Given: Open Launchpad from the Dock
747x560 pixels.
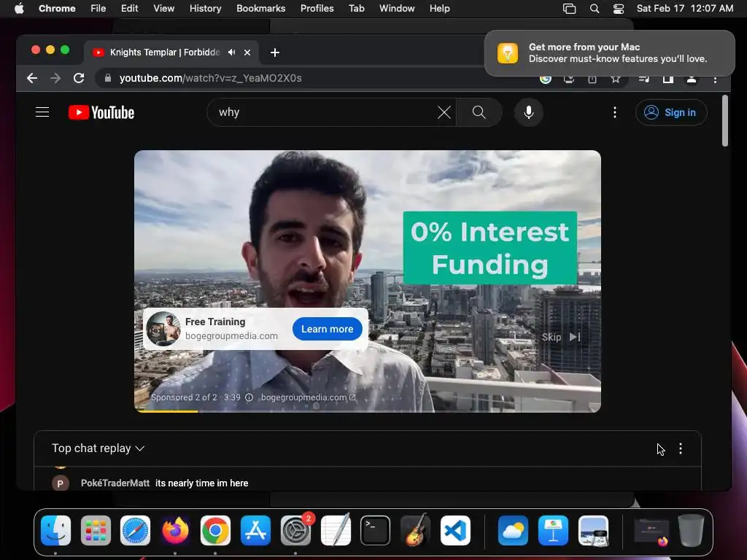Looking at the screenshot, I should (x=96, y=530).
